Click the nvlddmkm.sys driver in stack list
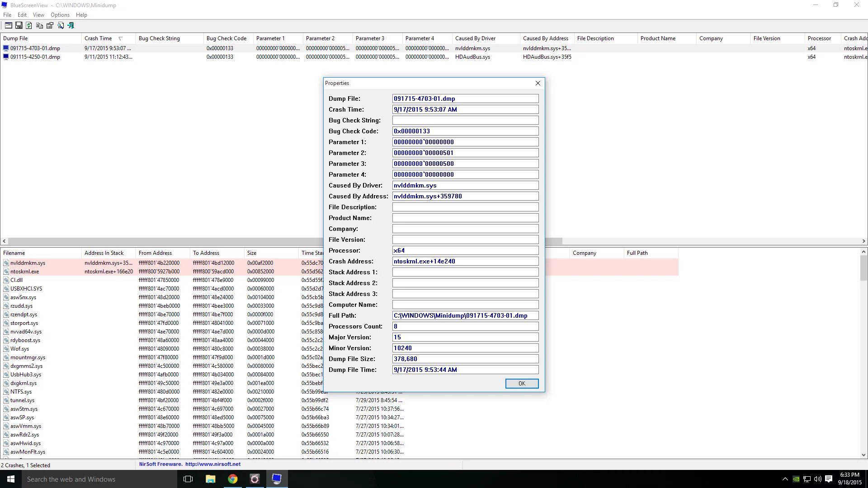The height and width of the screenshot is (488, 868). 28,263
